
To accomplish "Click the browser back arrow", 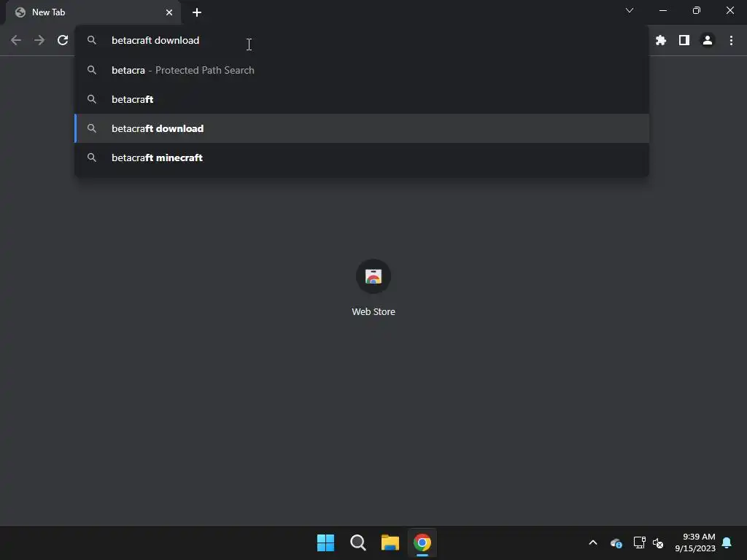I will click(16, 41).
